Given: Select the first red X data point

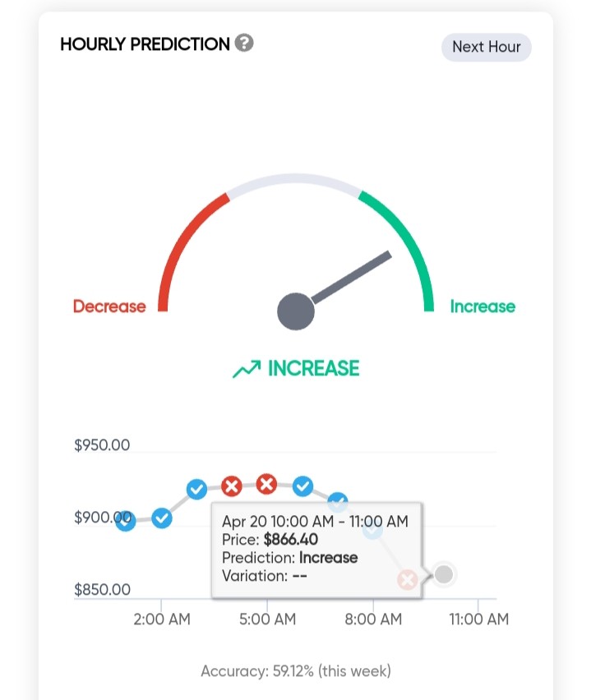Looking at the screenshot, I should coord(232,486).
